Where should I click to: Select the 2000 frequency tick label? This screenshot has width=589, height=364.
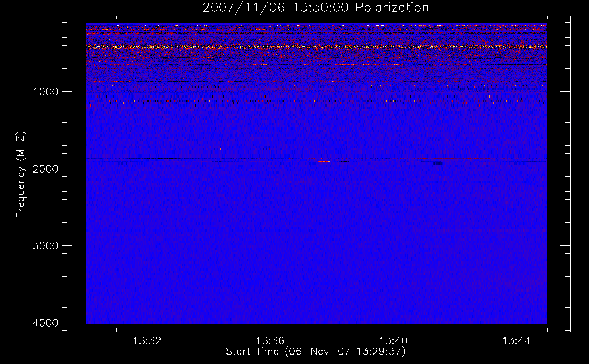coord(46,169)
